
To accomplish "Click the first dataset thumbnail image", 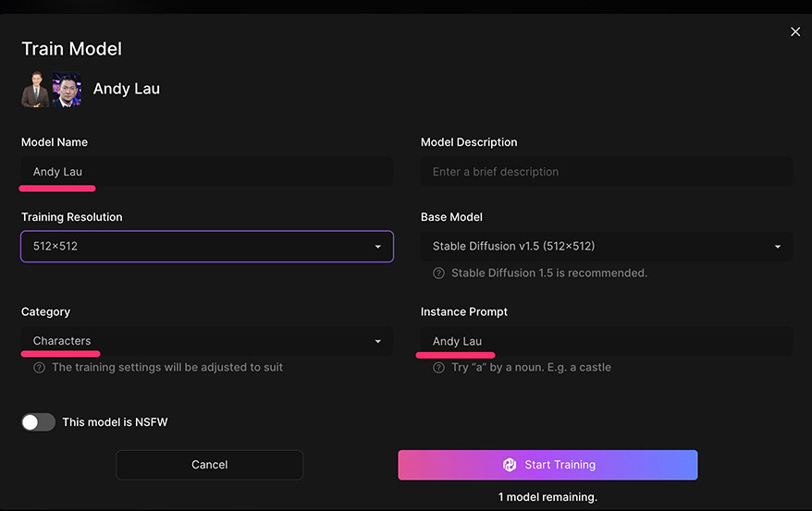I will click(35, 90).
